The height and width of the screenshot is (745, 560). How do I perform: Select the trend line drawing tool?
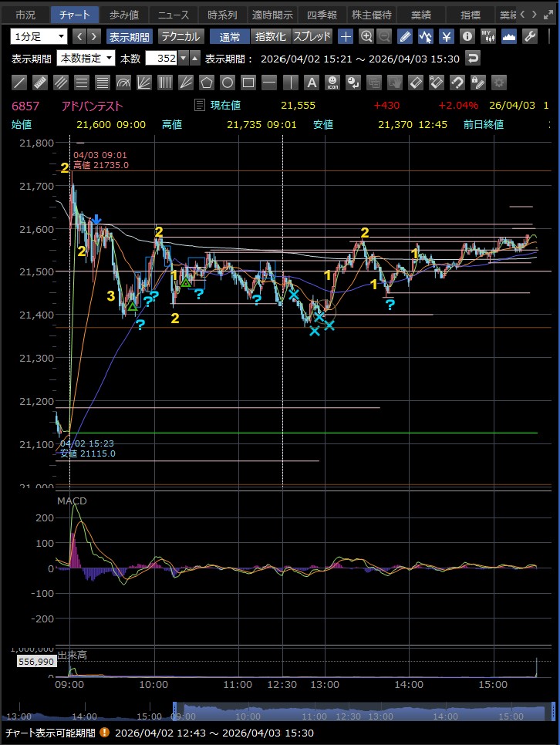point(20,83)
